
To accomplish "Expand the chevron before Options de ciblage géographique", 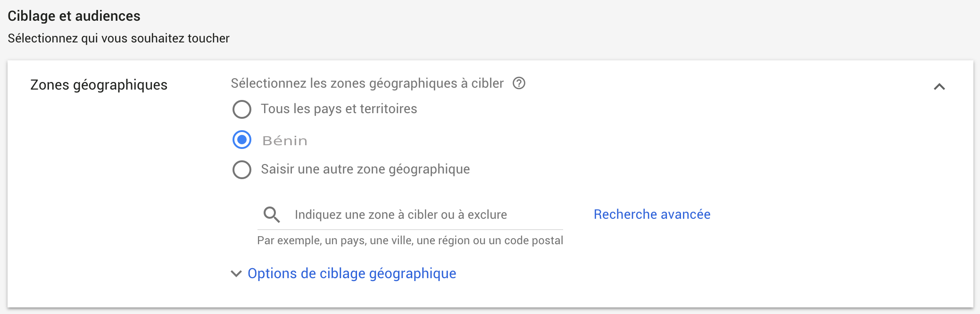I will (236, 273).
